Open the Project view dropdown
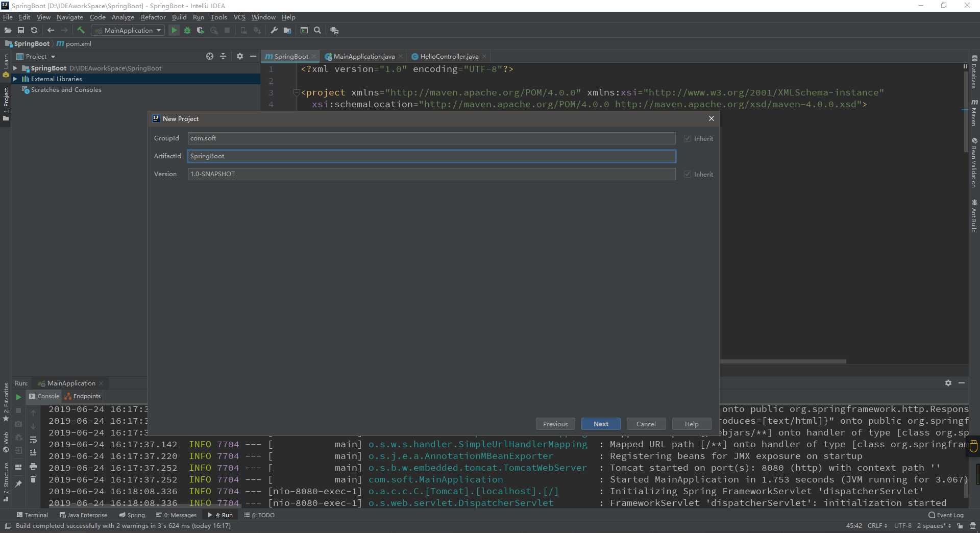The width and height of the screenshot is (980, 533). tap(36, 56)
